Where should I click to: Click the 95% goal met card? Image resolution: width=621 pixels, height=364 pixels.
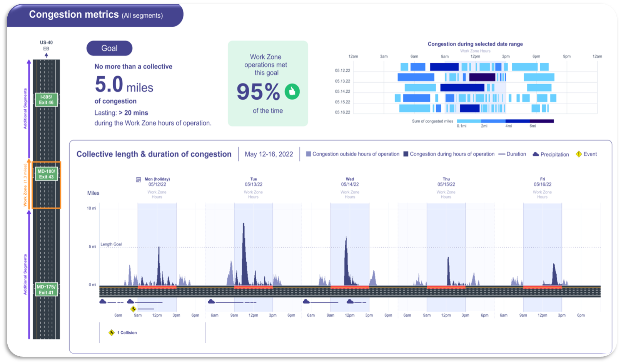coord(268,83)
